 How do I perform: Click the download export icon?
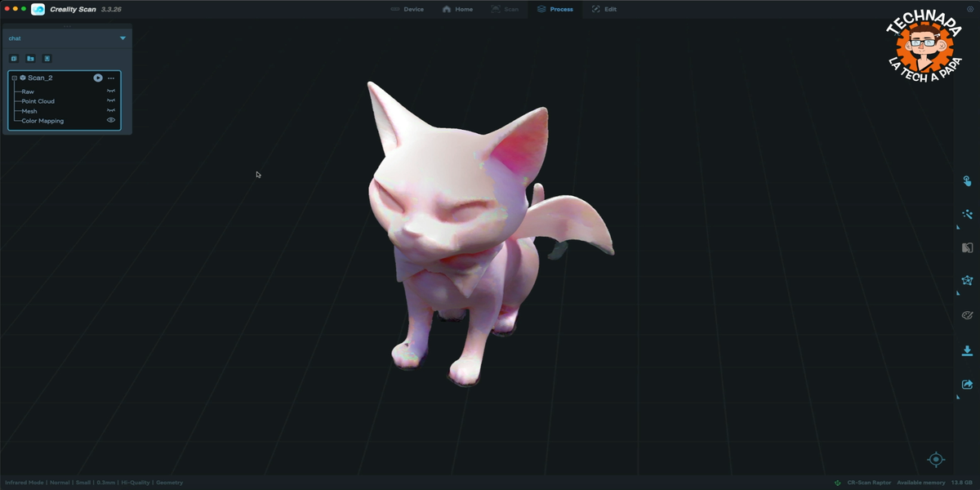tap(967, 351)
